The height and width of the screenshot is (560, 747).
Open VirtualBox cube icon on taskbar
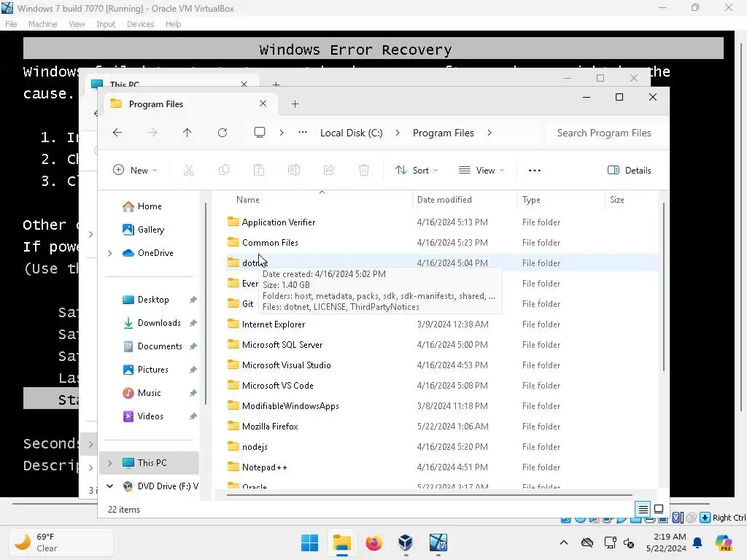click(406, 542)
